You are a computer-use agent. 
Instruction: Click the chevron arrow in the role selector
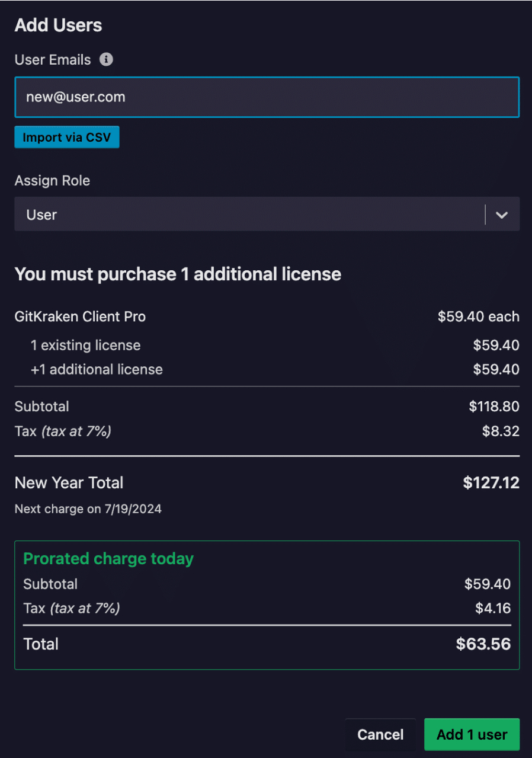pos(502,215)
